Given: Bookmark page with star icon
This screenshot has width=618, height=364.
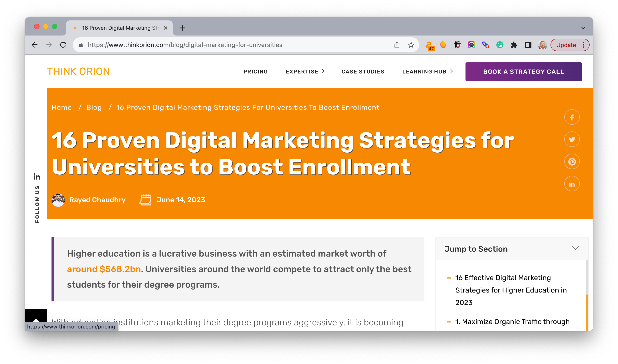Looking at the screenshot, I should (411, 45).
